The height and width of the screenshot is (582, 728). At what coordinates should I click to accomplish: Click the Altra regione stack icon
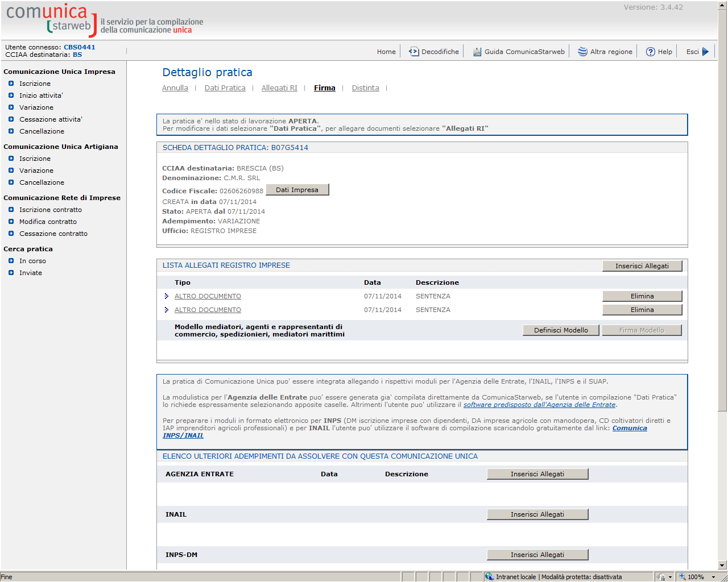[x=583, y=52]
